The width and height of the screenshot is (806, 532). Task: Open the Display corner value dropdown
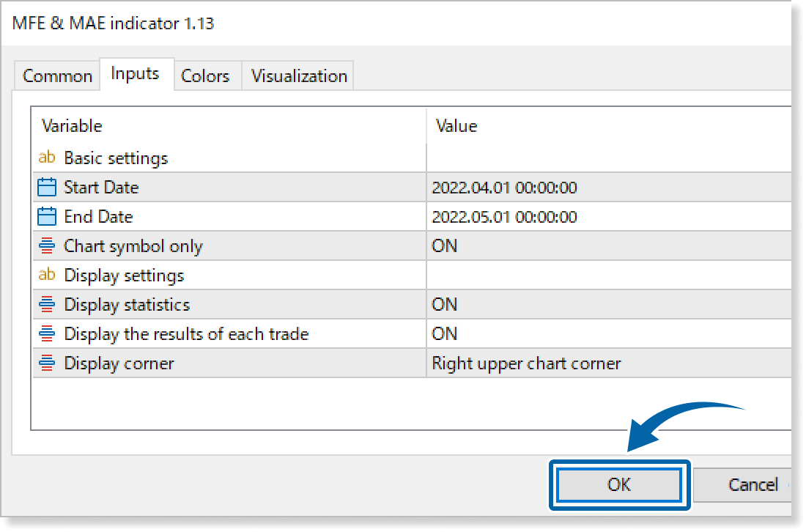point(526,363)
